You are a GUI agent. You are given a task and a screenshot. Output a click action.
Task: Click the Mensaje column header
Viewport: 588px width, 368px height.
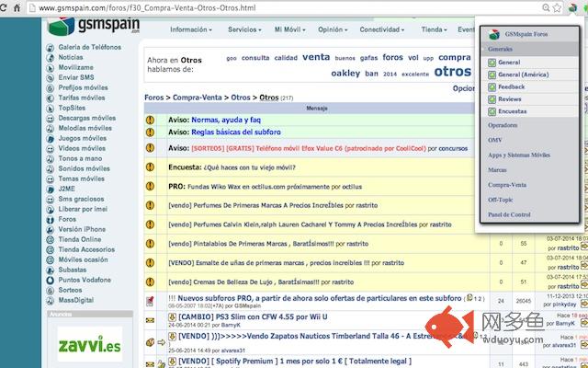coord(317,109)
